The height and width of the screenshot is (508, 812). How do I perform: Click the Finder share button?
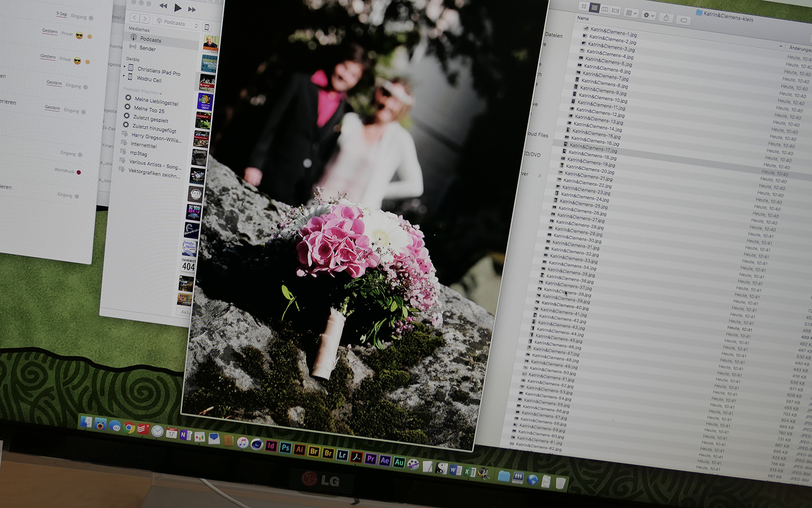666,17
